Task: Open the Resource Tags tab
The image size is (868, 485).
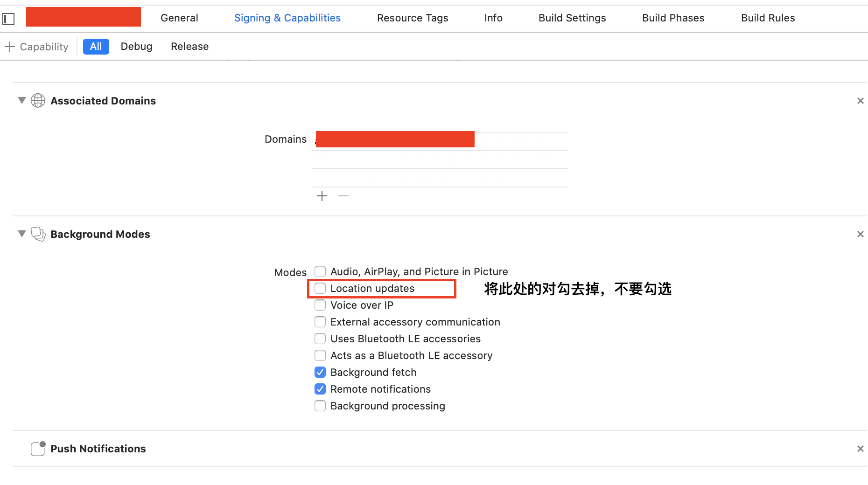Action: [x=413, y=18]
